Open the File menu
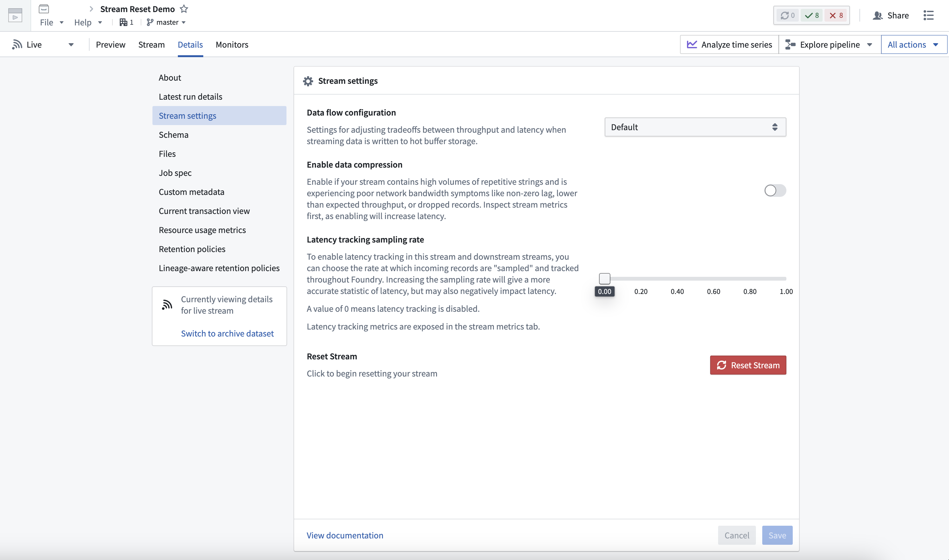949x560 pixels. pyautogui.click(x=52, y=22)
